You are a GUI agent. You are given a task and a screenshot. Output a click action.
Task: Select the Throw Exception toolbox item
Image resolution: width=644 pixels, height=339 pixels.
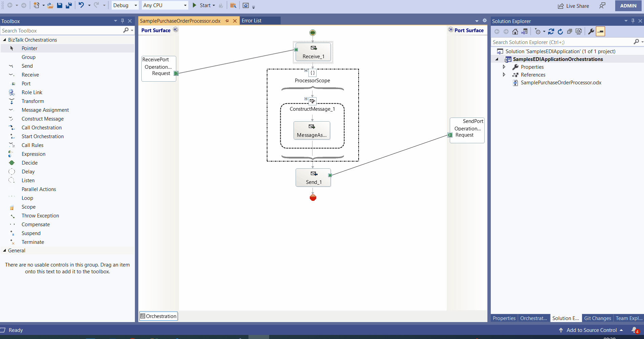pyautogui.click(x=40, y=216)
